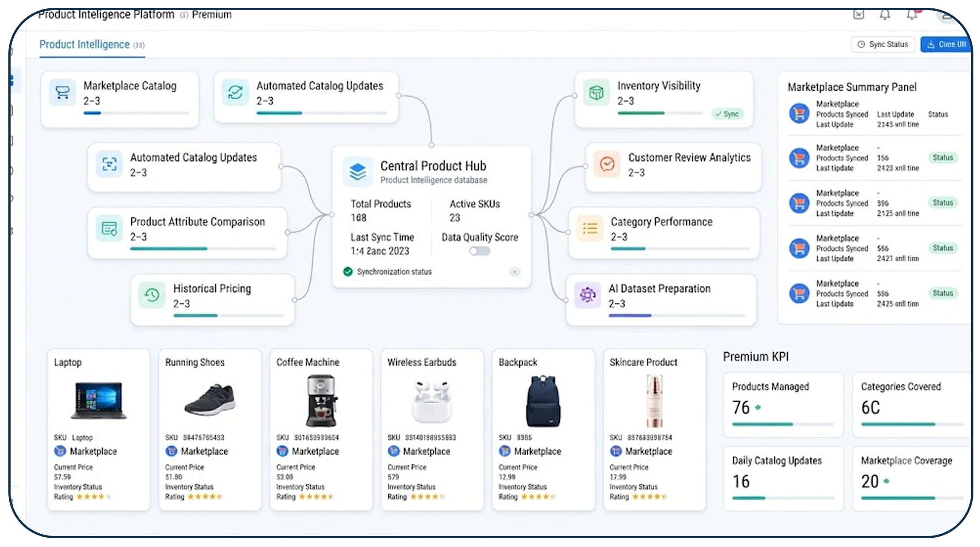Click the Premium label in the header
This screenshot has height=547, width=980.
point(212,15)
